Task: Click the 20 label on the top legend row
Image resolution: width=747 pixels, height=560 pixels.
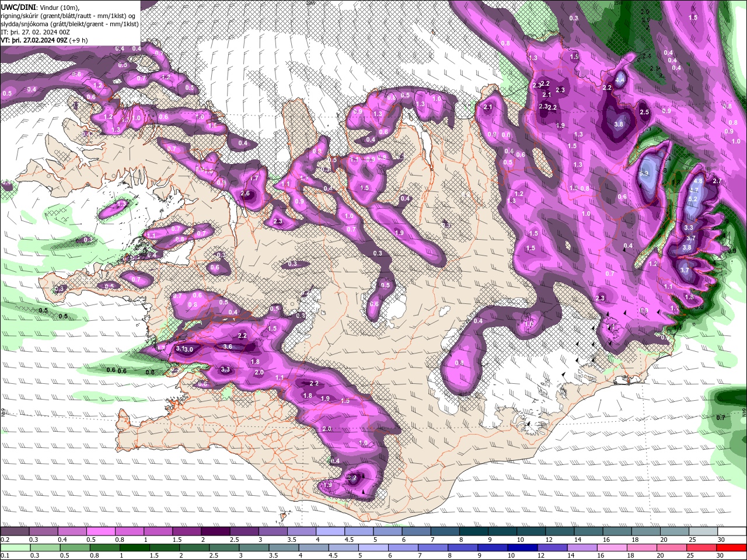Action: (x=664, y=540)
